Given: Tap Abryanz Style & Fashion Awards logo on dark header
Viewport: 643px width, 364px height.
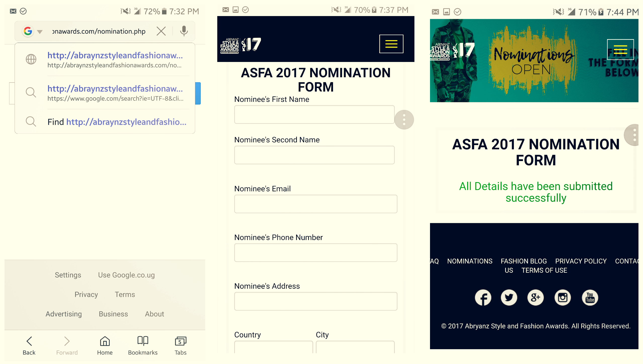Looking at the screenshot, I should (241, 45).
